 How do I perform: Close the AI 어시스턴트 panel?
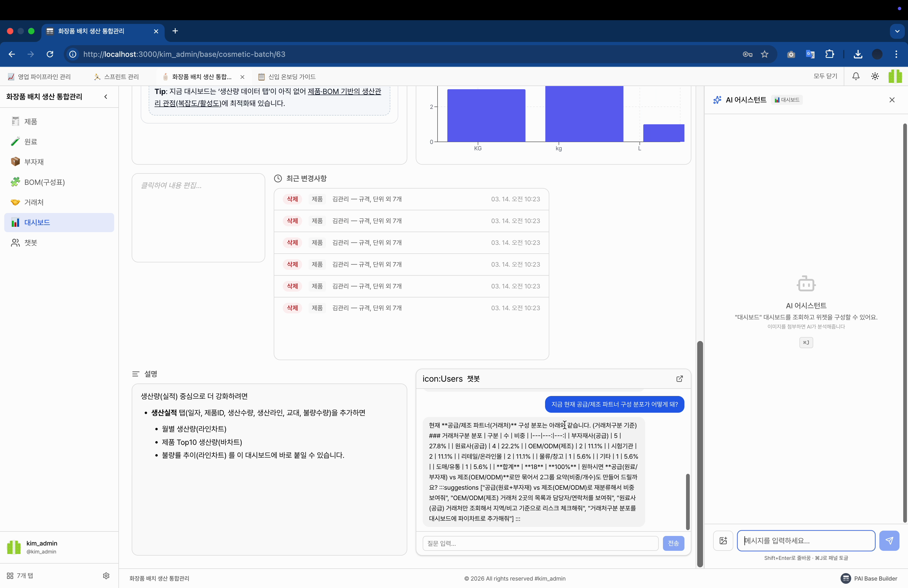[892, 100]
